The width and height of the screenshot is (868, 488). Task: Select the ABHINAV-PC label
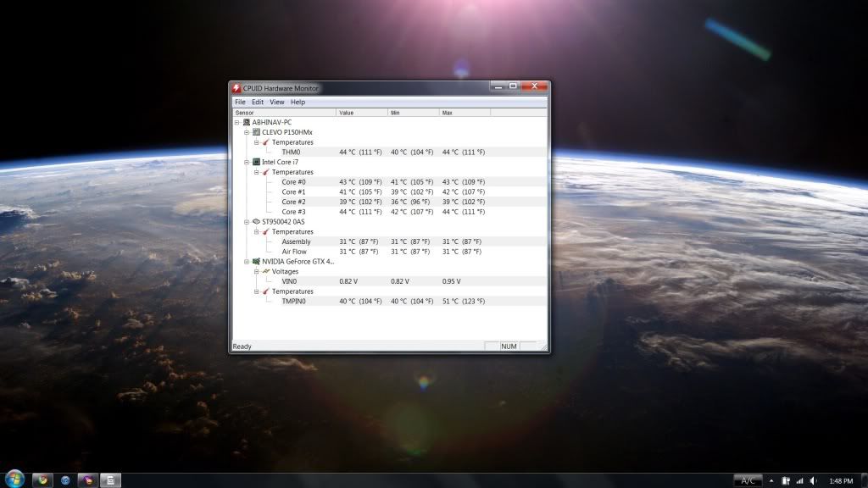point(272,122)
